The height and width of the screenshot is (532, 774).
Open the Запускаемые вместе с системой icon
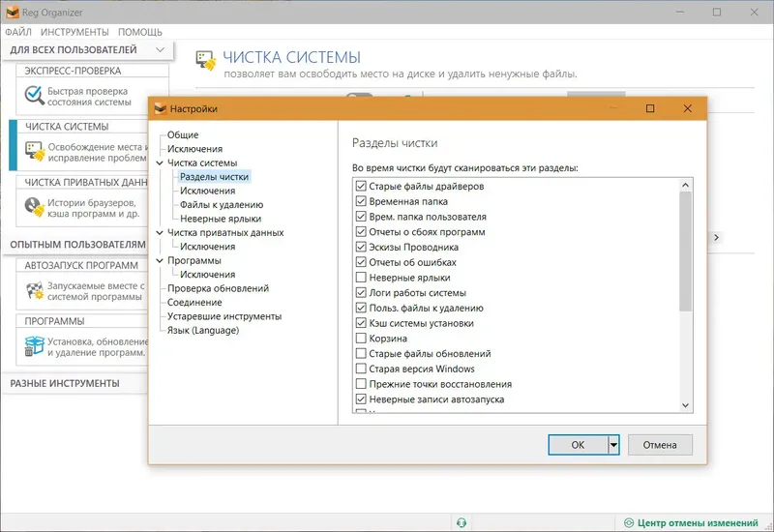(x=35, y=291)
